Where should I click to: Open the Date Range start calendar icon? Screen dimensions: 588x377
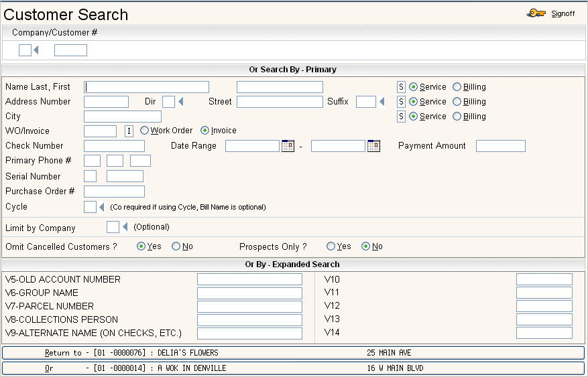pos(288,145)
